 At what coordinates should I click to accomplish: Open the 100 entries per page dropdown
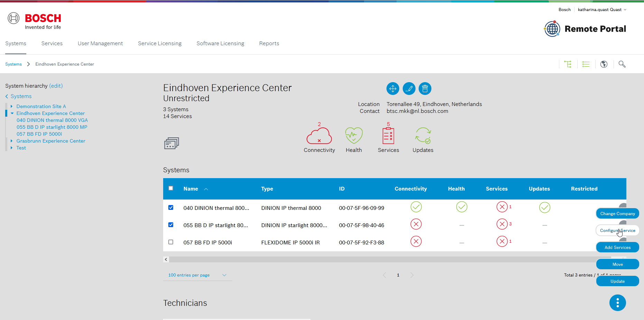click(197, 275)
